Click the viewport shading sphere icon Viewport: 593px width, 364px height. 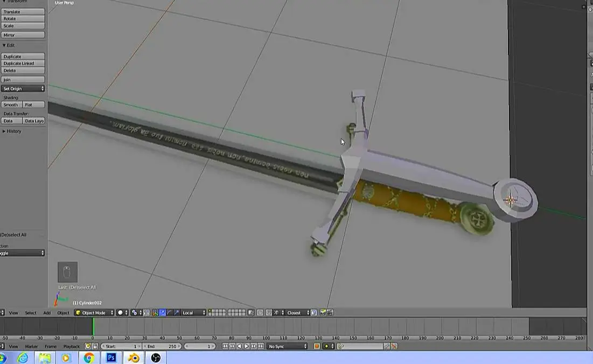[x=121, y=312]
